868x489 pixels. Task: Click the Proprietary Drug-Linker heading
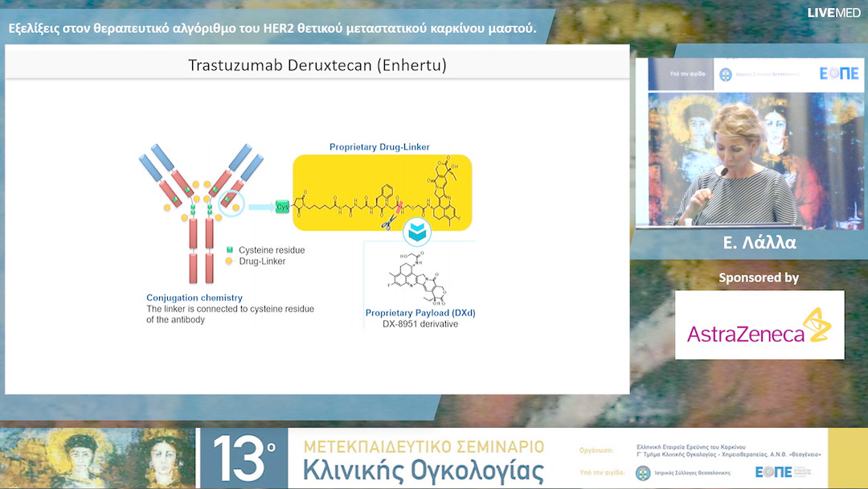(x=379, y=147)
